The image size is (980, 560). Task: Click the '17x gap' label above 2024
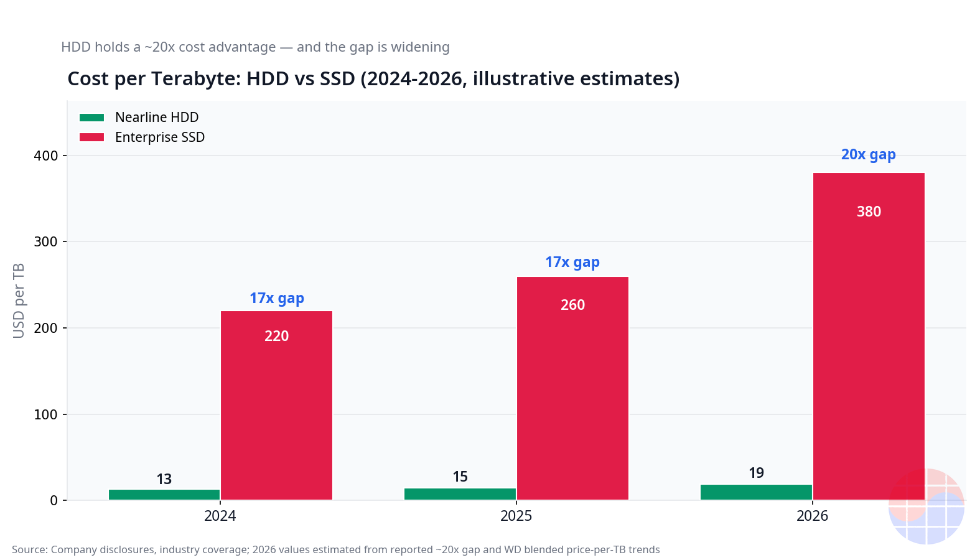[x=277, y=299]
